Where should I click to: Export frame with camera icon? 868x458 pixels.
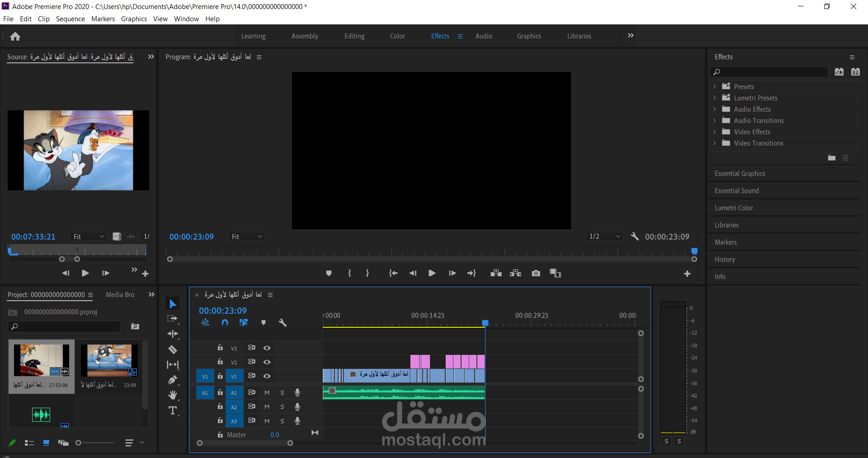(x=536, y=273)
